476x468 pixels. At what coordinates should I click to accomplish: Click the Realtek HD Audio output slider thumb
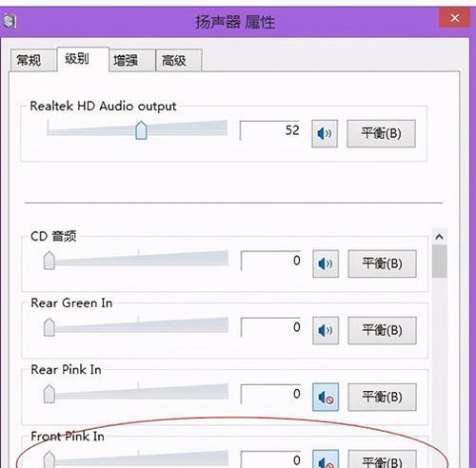click(141, 130)
